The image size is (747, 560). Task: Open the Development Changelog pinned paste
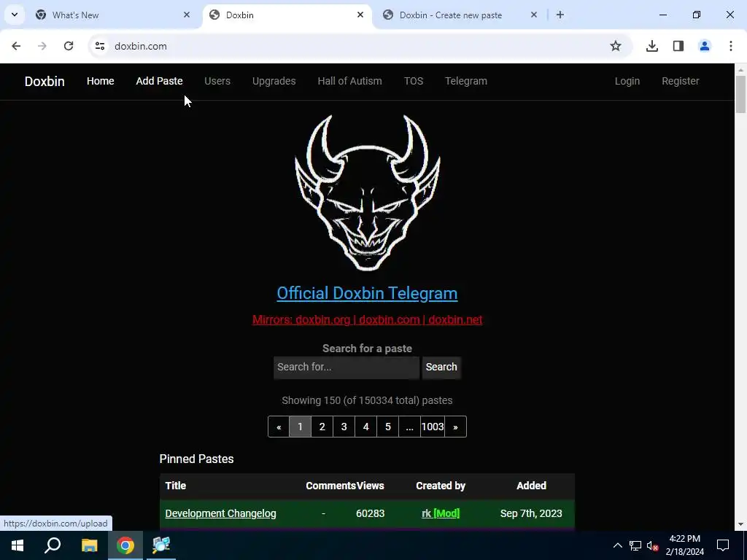click(220, 513)
